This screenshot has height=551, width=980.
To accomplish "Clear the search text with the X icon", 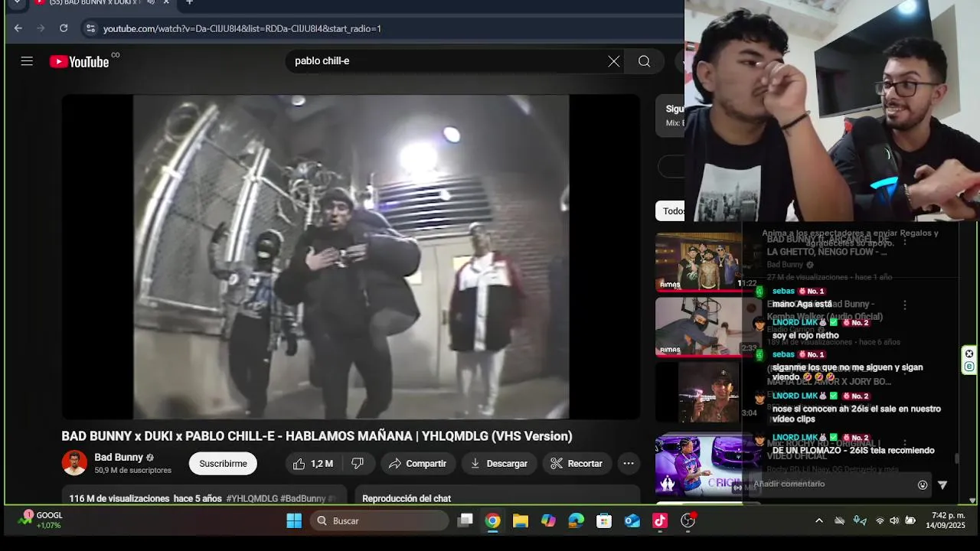I will click(614, 61).
